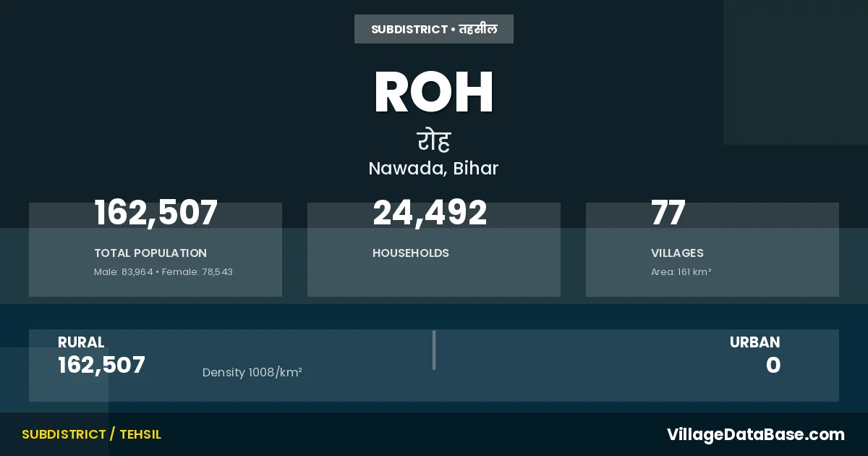Click the large total population figure above TOTAL POPULATION

pyautogui.click(x=156, y=214)
